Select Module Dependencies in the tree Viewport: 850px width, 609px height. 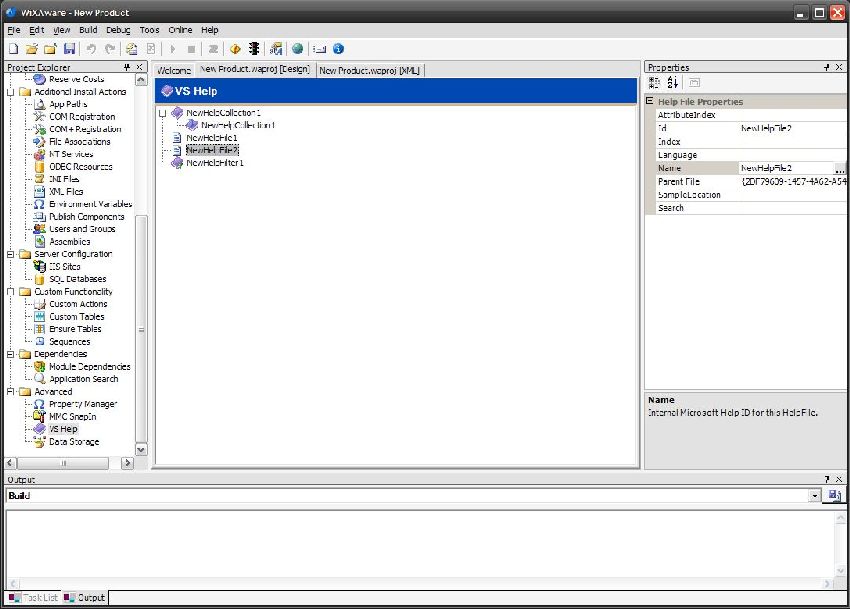point(89,367)
